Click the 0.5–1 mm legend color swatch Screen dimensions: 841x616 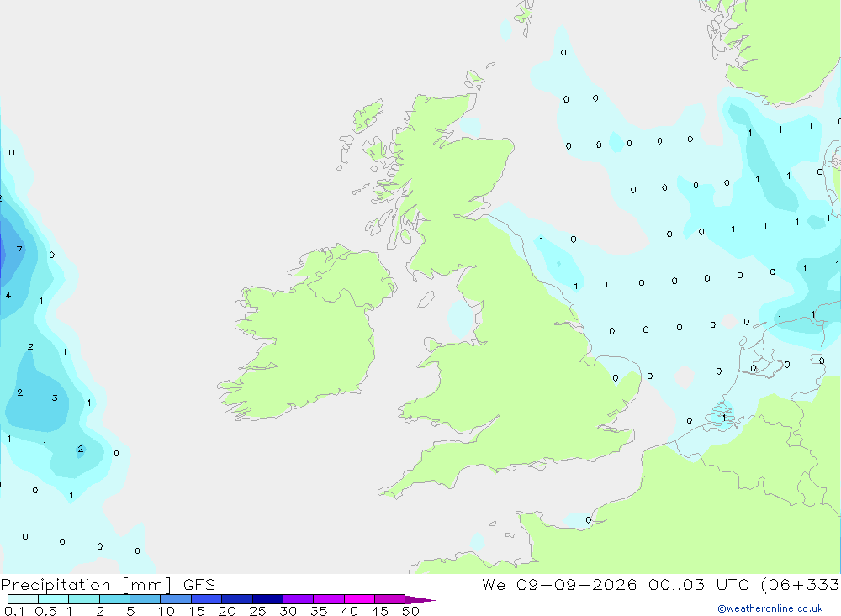(x=53, y=599)
